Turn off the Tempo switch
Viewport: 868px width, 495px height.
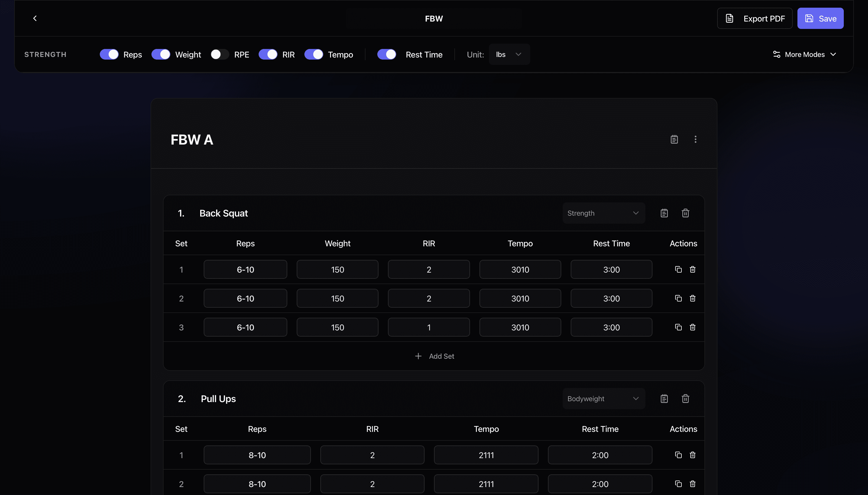pos(313,54)
